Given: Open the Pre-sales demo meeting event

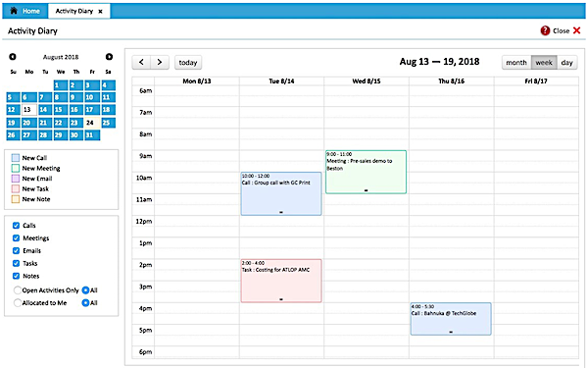Looking at the screenshot, I should pos(366,172).
